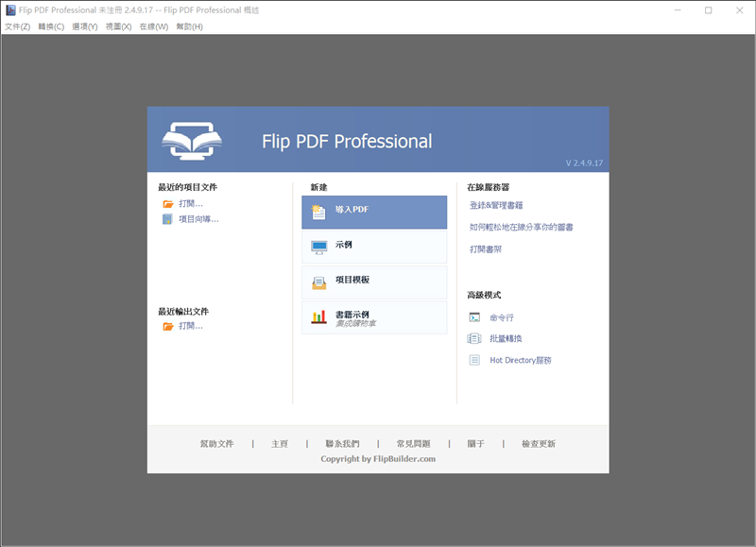Open the 文件(Z) menu
The width and height of the screenshot is (756, 547).
pyautogui.click(x=17, y=26)
